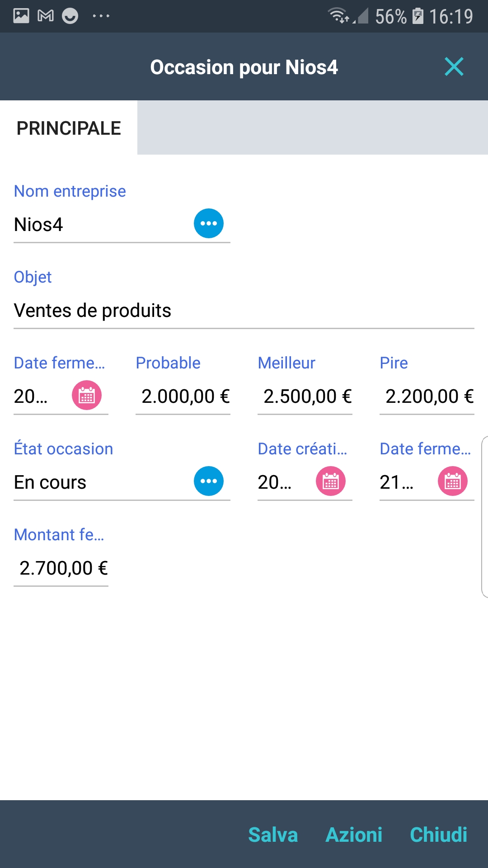Image resolution: width=488 pixels, height=868 pixels.
Task: Open the Date création calendar picker
Action: [x=330, y=481]
